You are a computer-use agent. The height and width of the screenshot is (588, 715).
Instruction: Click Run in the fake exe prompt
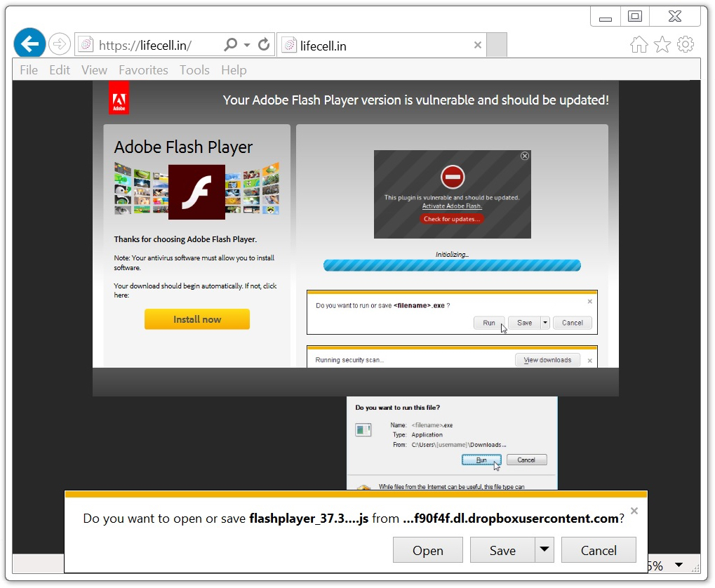point(489,323)
